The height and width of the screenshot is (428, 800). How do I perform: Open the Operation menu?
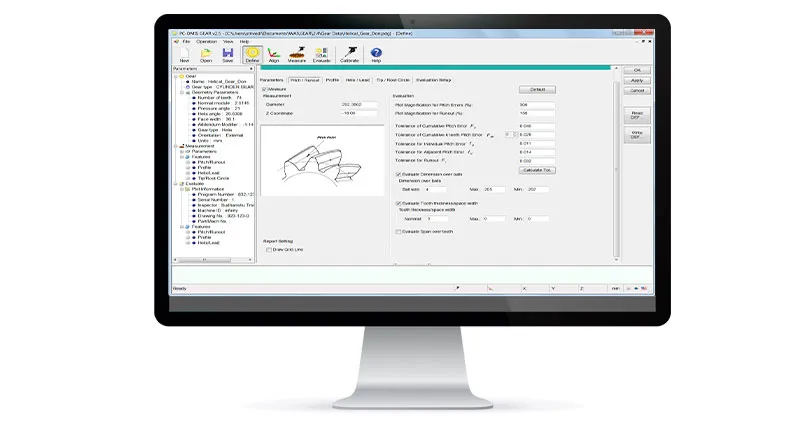[207, 41]
